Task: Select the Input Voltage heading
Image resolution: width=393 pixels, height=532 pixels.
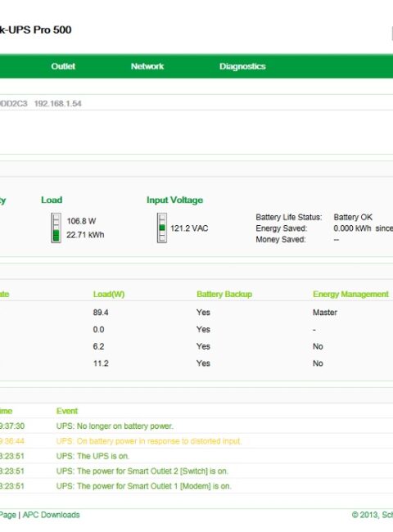Action: coord(174,200)
